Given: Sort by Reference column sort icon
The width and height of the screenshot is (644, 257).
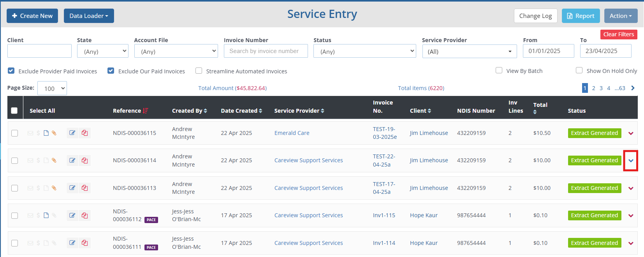Looking at the screenshot, I should tap(146, 111).
